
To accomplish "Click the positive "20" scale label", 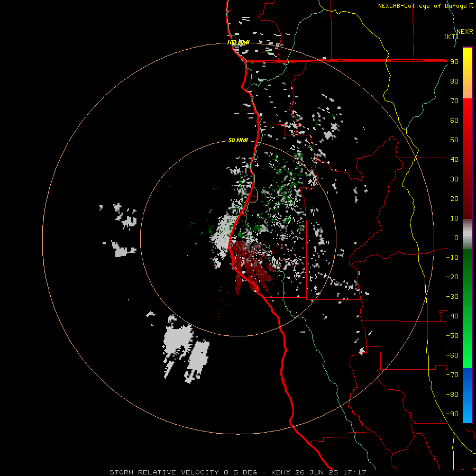I will [454, 198].
